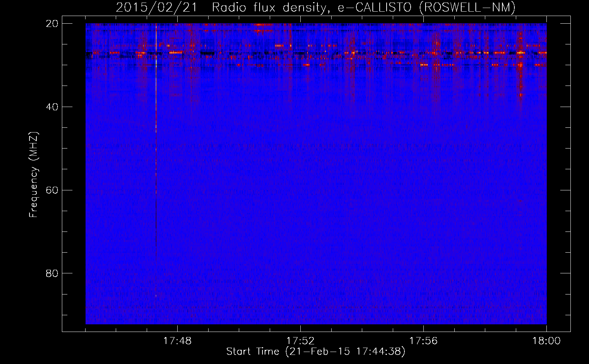Click the '17:48' time tick label
The image size is (589, 364).
[x=177, y=341]
